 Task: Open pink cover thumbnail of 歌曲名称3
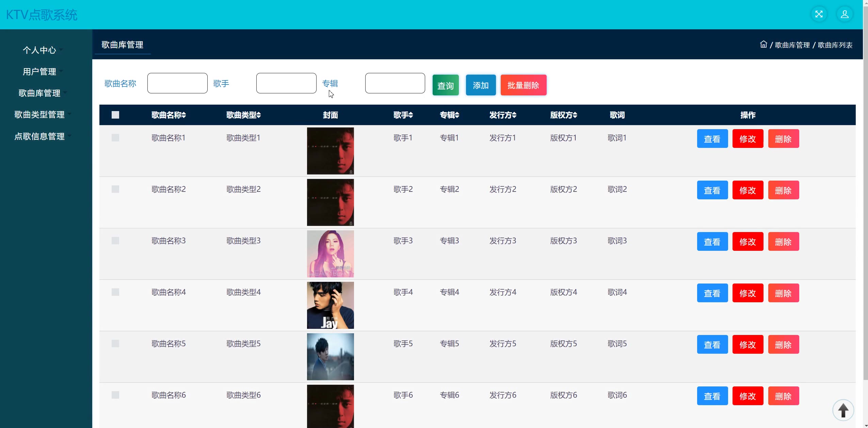click(331, 254)
